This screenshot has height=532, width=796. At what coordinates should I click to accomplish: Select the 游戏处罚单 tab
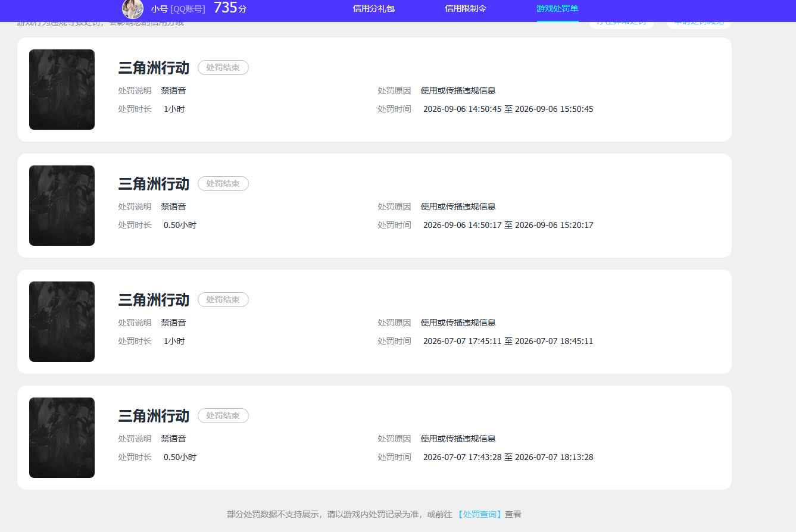point(557,9)
